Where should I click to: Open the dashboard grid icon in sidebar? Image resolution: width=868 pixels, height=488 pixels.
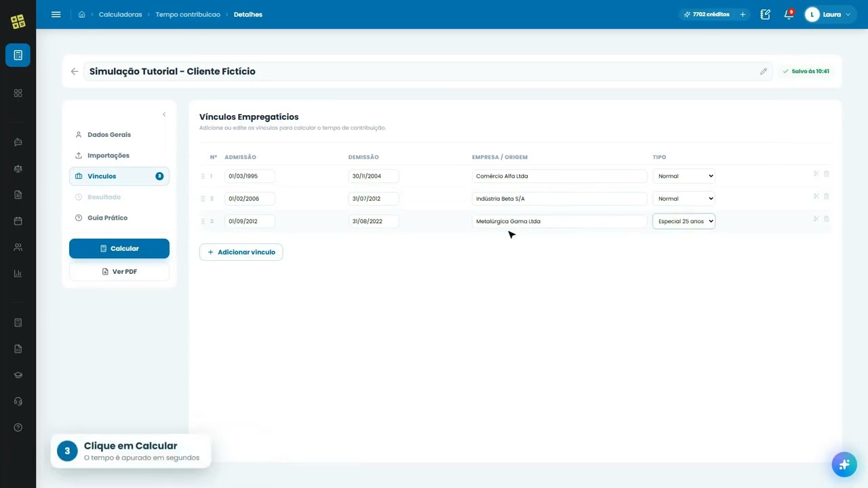point(18,93)
